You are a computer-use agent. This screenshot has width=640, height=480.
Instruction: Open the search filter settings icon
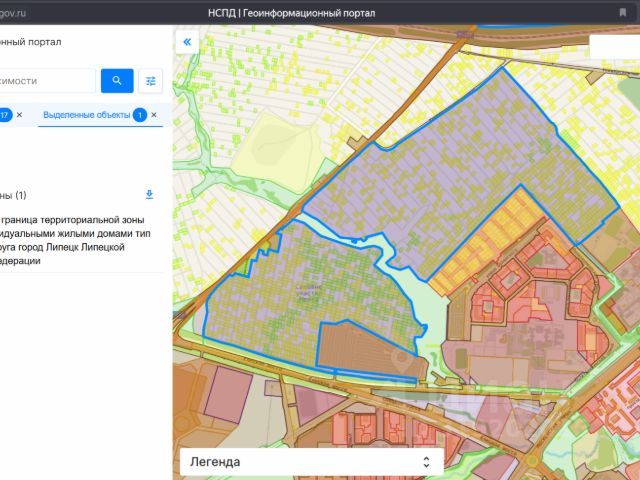click(151, 81)
